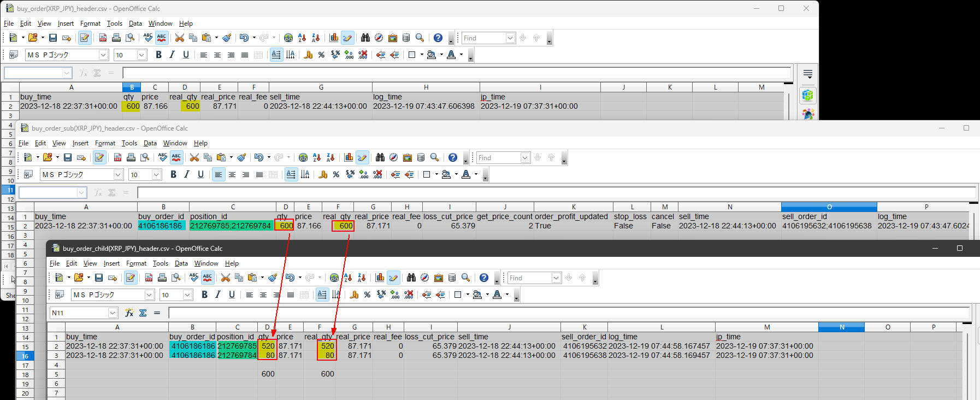The height and width of the screenshot is (400, 980).
Task: Click Percent number format in buy_order window
Action: 321,55
